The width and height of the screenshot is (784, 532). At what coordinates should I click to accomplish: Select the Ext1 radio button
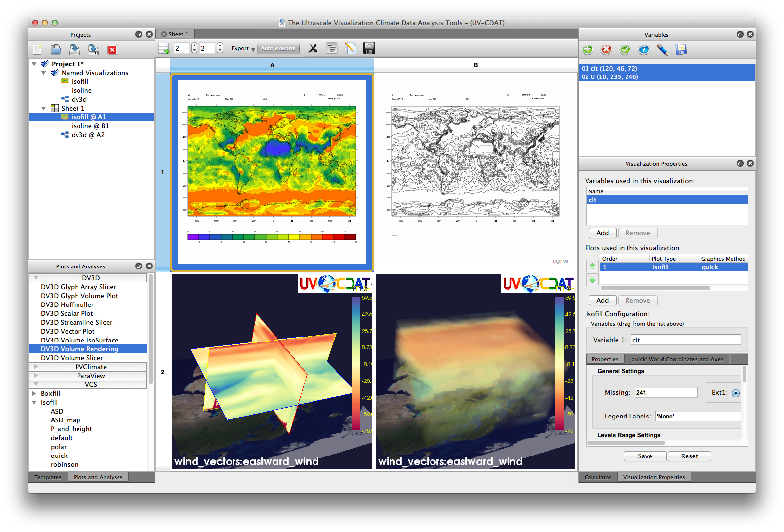click(735, 393)
